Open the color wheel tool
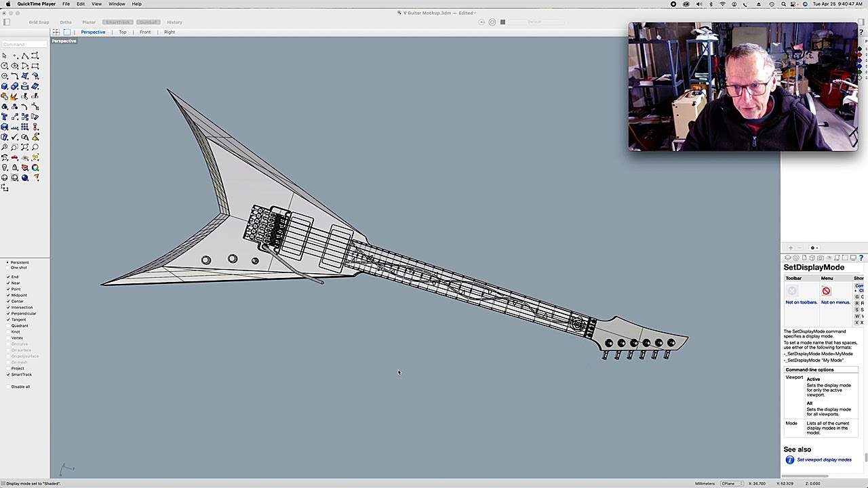 tap(35, 167)
